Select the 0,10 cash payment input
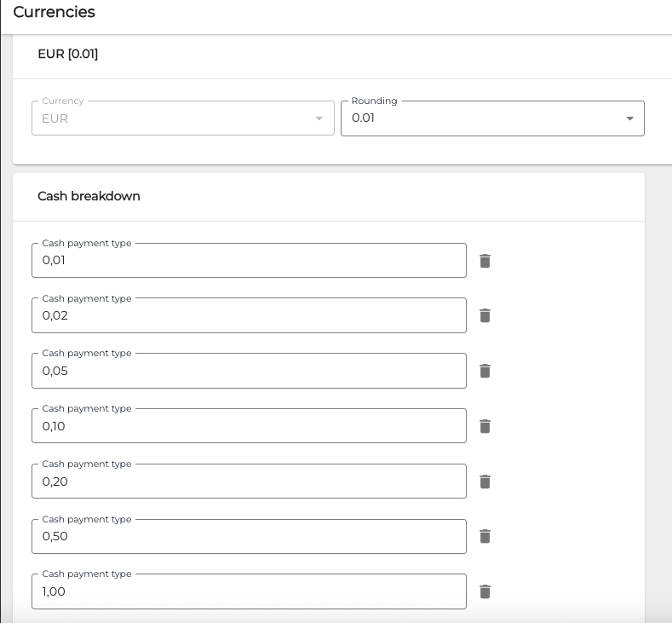This screenshot has height=623, width=672. point(249,426)
